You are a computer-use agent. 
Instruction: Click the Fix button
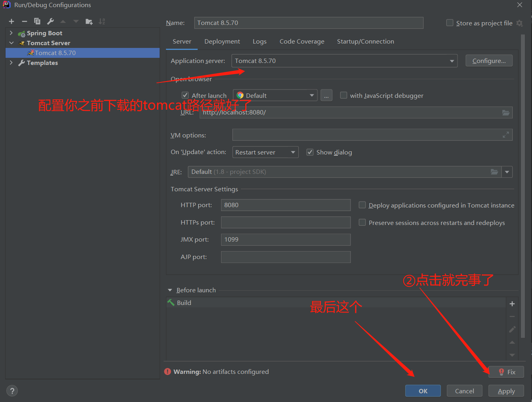point(506,372)
